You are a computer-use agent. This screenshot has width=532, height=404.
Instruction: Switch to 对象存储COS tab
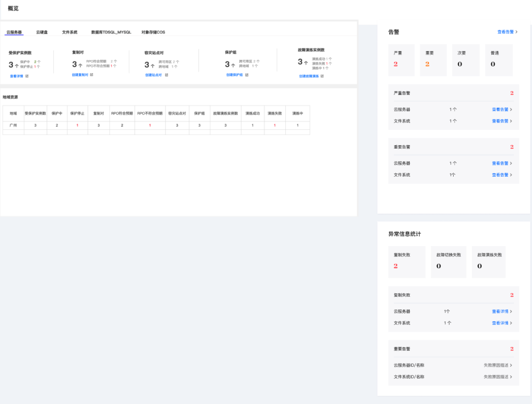(153, 32)
